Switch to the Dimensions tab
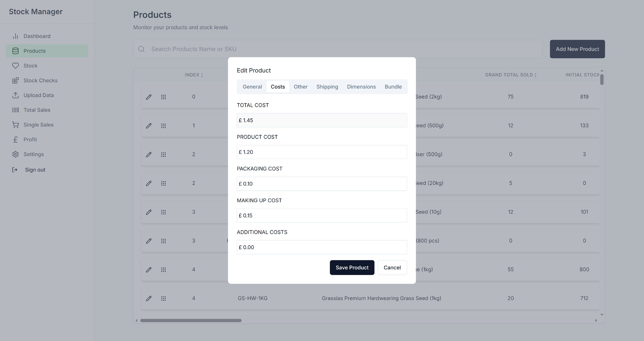The height and width of the screenshot is (341, 644). pos(361,87)
